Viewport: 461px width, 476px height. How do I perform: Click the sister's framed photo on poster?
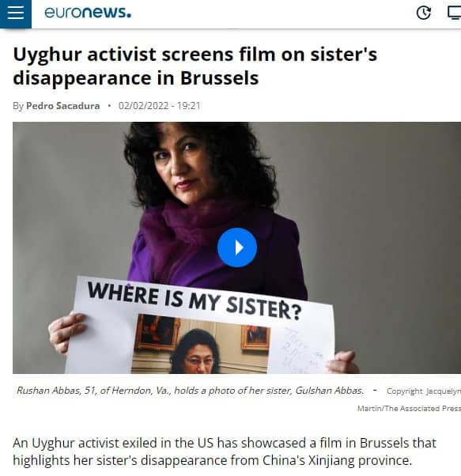(x=200, y=344)
